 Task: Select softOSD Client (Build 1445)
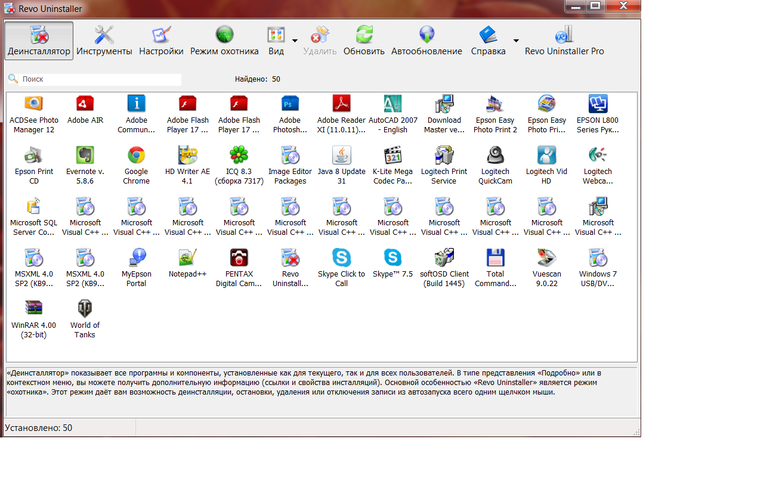(444, 269)
